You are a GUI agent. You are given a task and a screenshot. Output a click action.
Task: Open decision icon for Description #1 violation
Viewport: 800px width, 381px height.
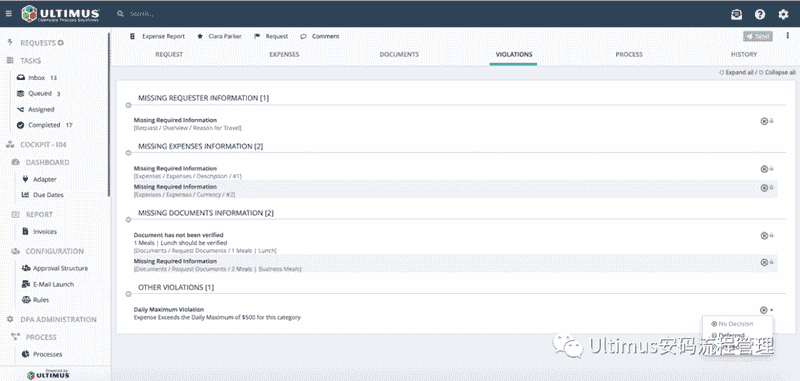pyautogui.click(x=764, y=169)
